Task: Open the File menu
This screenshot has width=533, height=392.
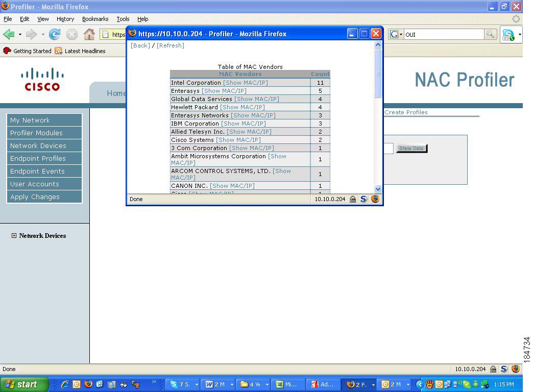Action: 8,19
